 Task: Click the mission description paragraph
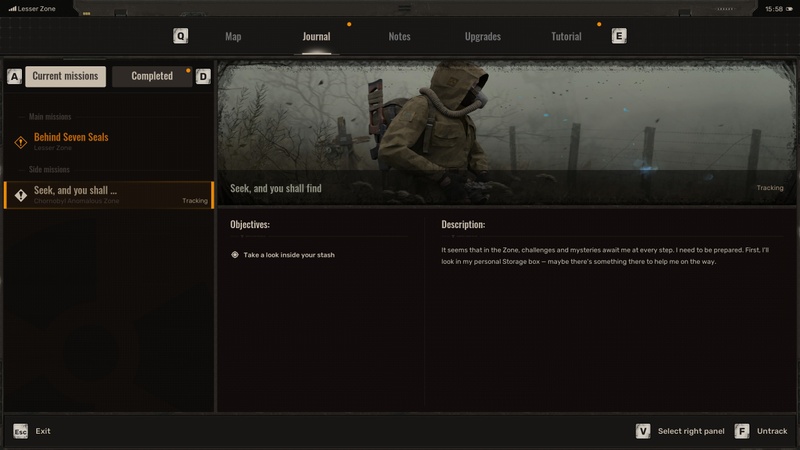(x=605, y=256)
